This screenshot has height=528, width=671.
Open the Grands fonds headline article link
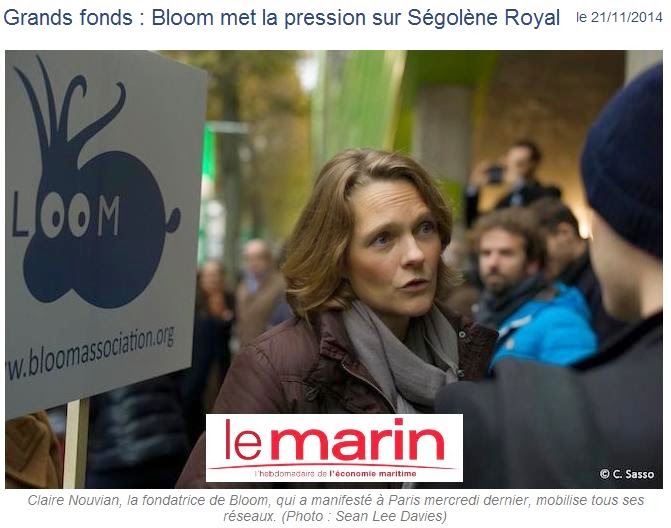[282, 18]
